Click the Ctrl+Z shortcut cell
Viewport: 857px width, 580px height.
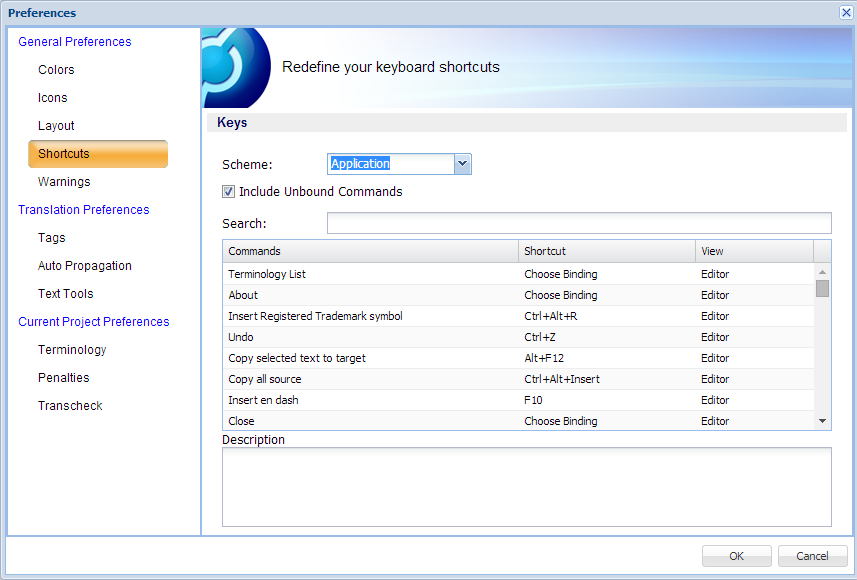(x=540, y=337)
